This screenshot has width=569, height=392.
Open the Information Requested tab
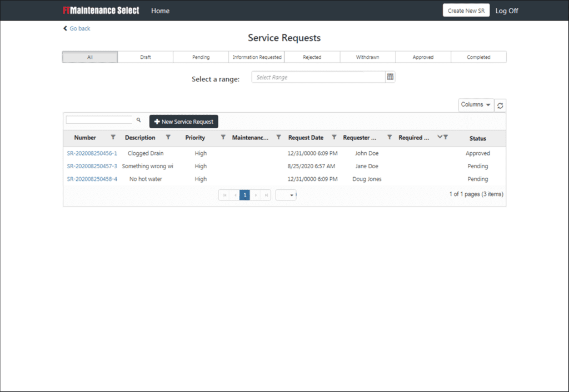pyautogui.click(x=257, y=57)
